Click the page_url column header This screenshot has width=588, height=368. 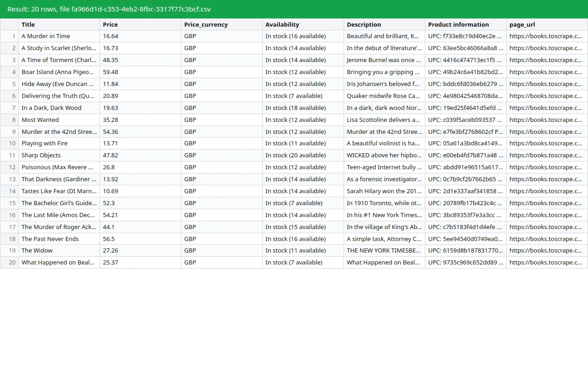pyautogui.click(x=547, y=24)
